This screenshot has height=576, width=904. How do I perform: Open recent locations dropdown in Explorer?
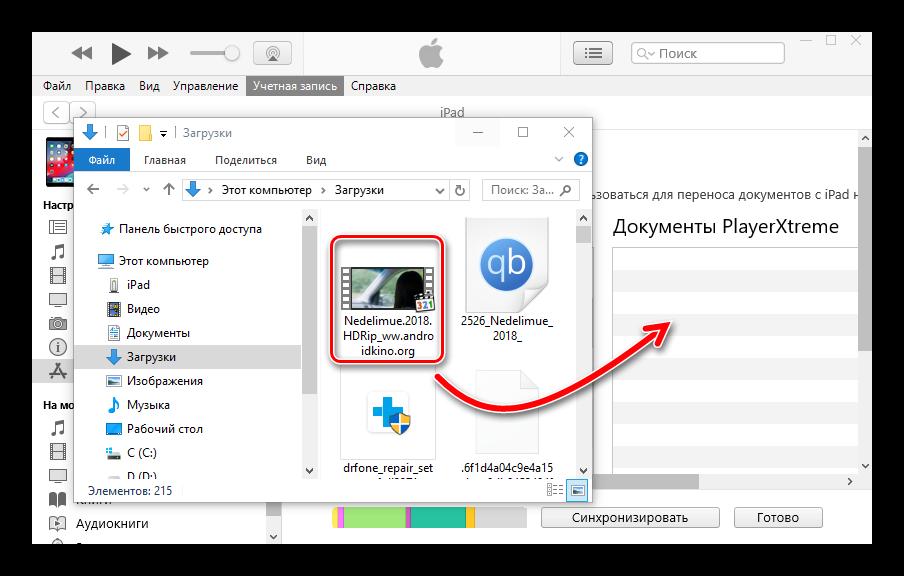pyautogui.click(x=146, y=190)
